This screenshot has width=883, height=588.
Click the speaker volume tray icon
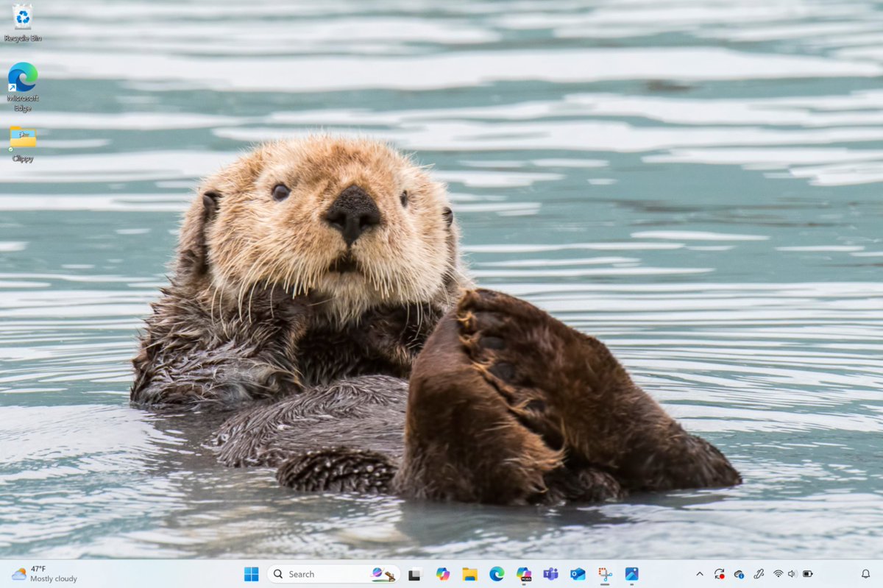(x=792, y=574)
